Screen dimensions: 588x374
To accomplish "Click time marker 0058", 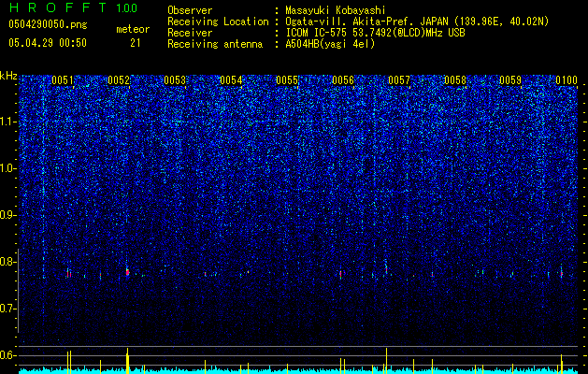I will click(x=455, y=80).
